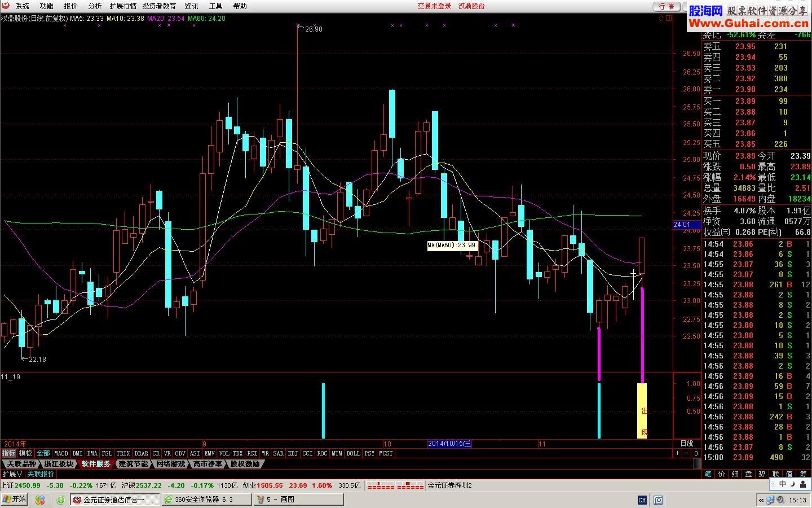Switch to the 势 tab in quote panel
Viewport: 812px width, 508px height.
pos(762,474)
